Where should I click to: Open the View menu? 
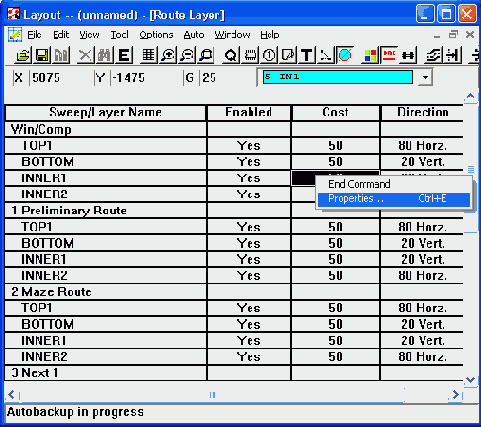[89, 35]
